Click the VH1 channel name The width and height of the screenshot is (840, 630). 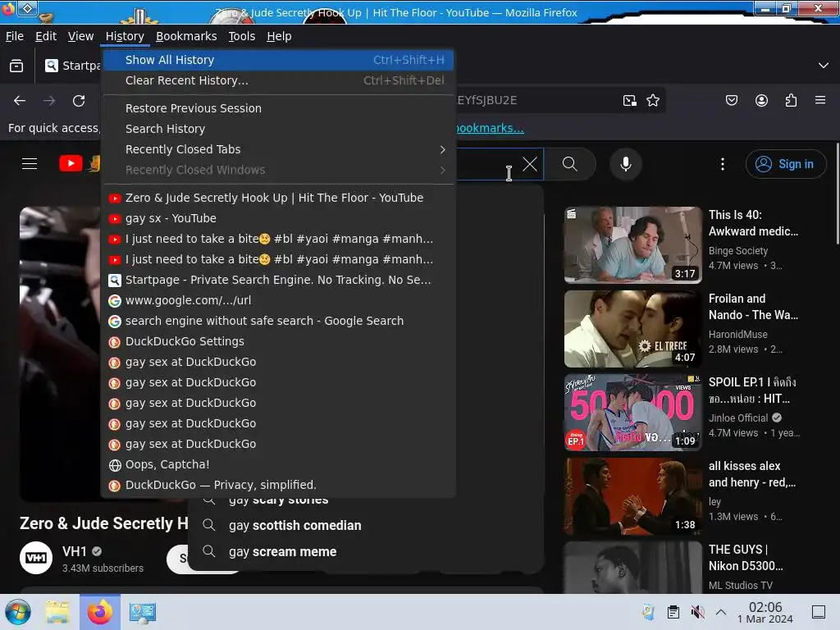click(x=75, y=551)
